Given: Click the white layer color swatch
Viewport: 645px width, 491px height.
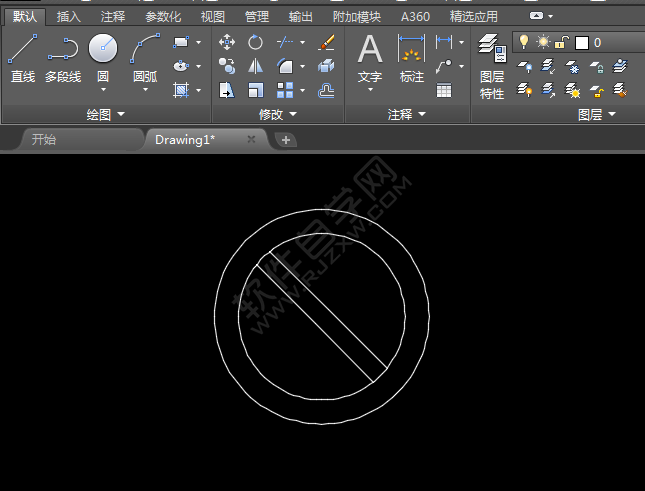Looking at the screenshot, I should (582, 43).
